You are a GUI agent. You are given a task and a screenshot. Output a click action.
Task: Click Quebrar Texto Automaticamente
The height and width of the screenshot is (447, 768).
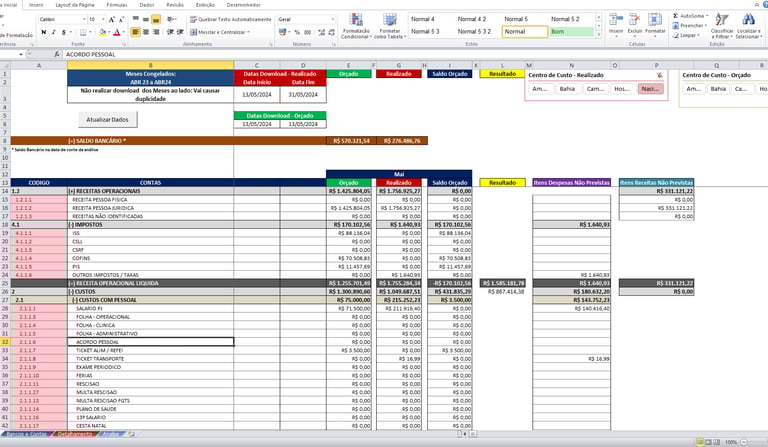point(231,20)
